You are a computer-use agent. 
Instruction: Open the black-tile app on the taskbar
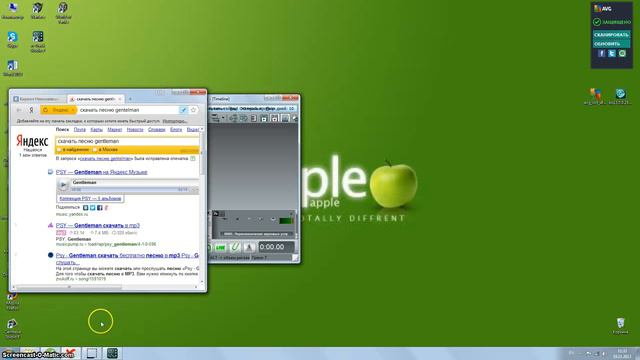(x=112, y=353)
